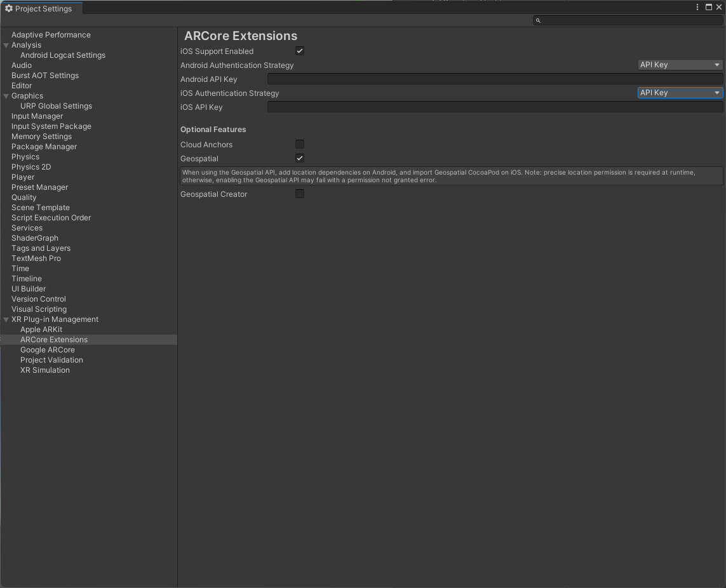Viewport: 726px width, 588px height.
Task: Open Adaptive Performance settings
Action: 51,35
